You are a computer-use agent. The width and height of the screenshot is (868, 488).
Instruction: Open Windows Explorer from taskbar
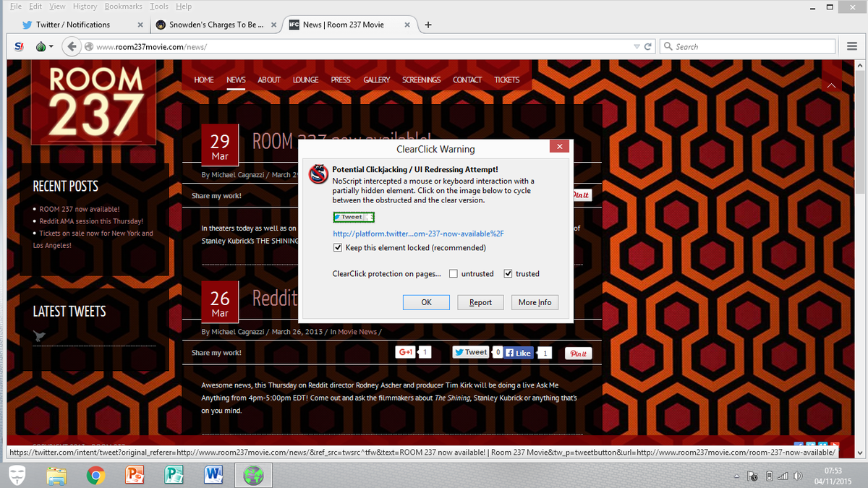click(x=56, y=475)
